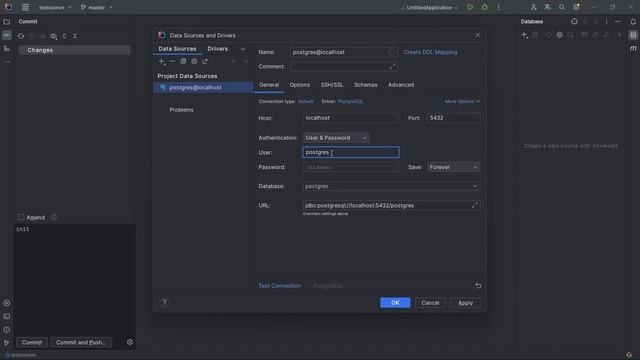Focus the User input field

351,152
